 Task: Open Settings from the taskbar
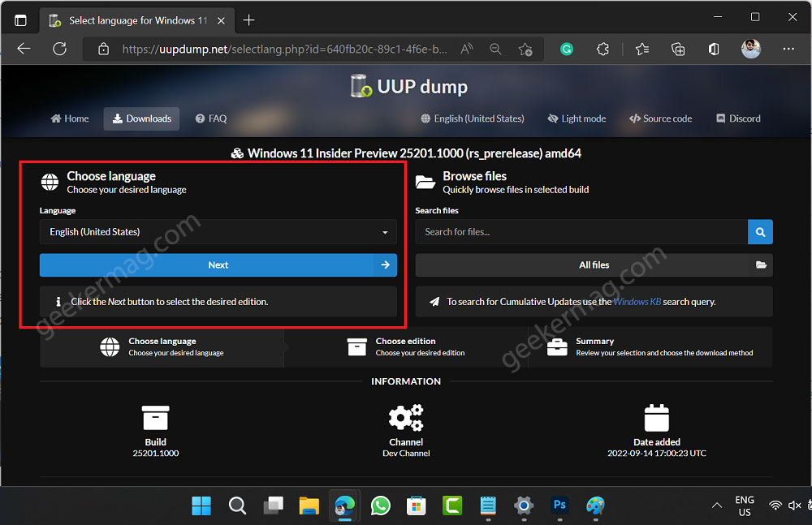(524, 506)
